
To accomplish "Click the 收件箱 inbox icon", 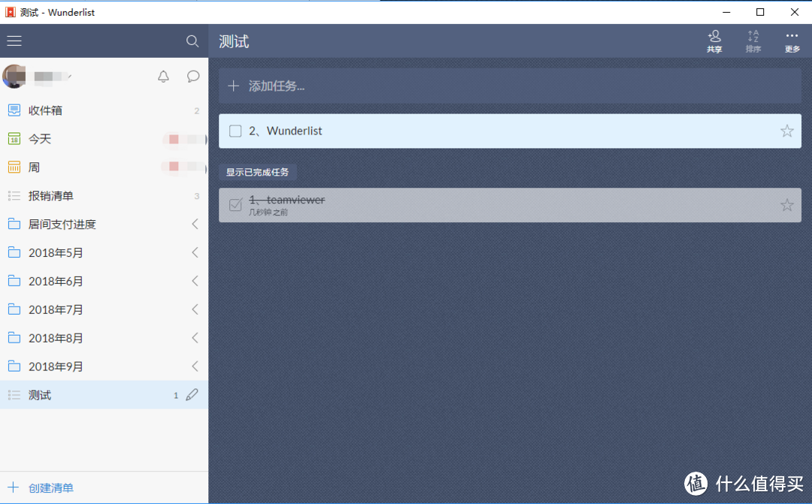I will pos(14,110).
